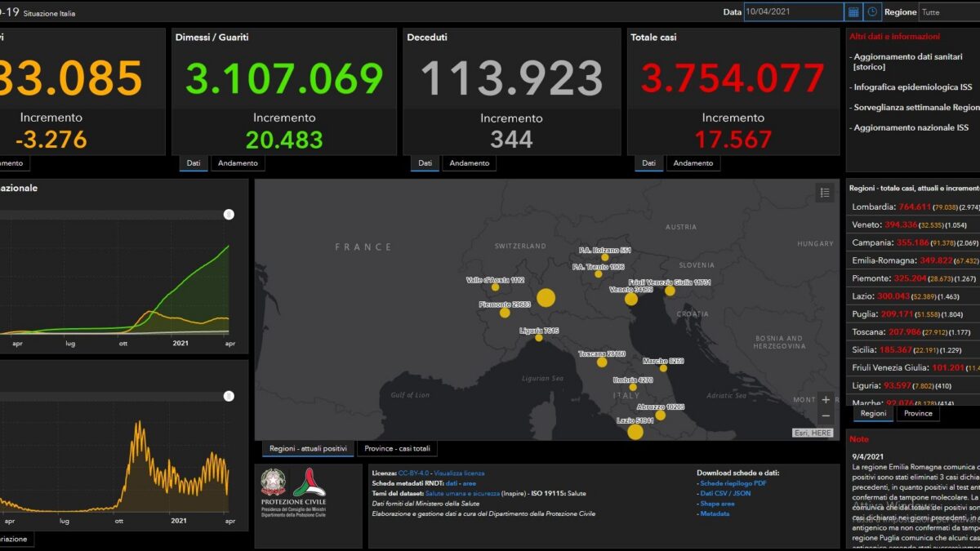Switch to Andamento tab under Dimessi / Guariti
Image resolution: width=980 pixels, height=551 pixels.
(238, 163)
